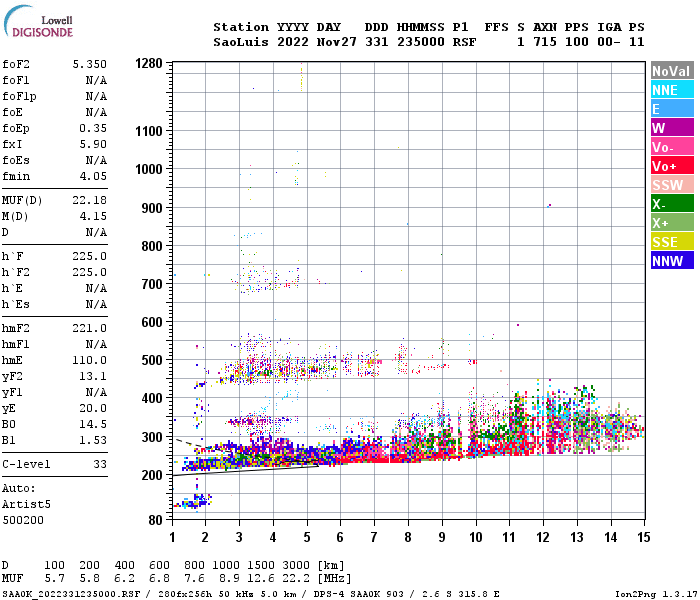Click the 80 km y-axis label
700x600 pixels.
155,520
